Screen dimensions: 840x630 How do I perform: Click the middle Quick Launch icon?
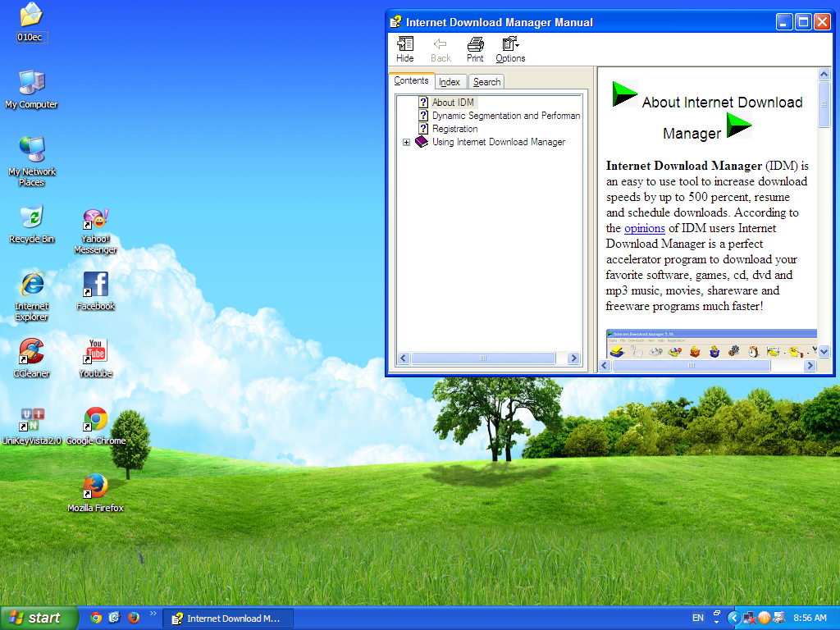115,618
